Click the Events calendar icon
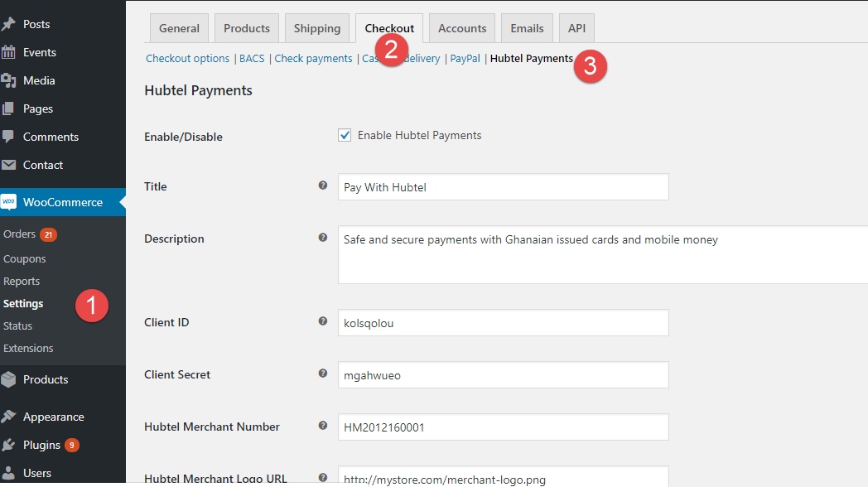The height and width of the screenshot is (487, 868). click(9, 52)
